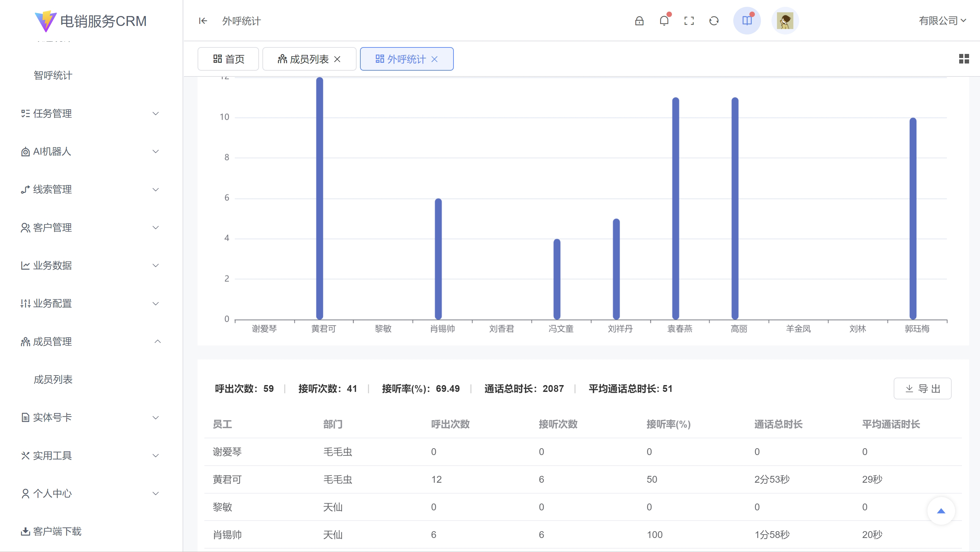Click the AI机器人 robot icon
Image resolution: width=980 pixels, height=552 pixels.
(25, 152)
